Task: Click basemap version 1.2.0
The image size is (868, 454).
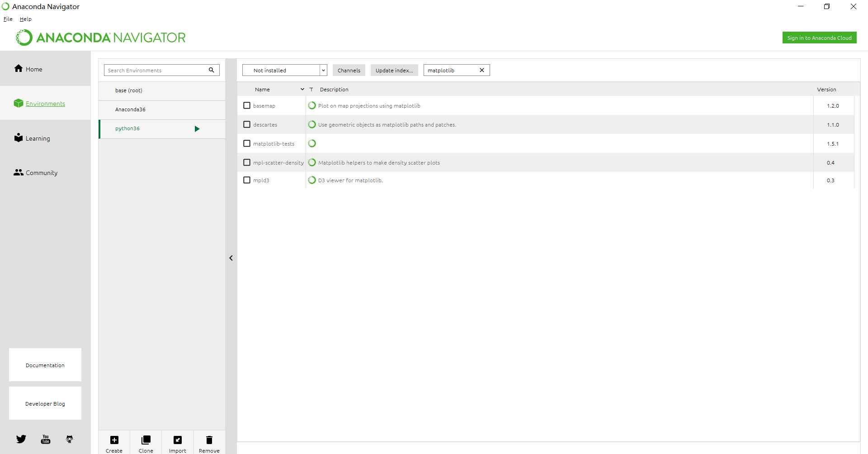Action: point(833,106)
